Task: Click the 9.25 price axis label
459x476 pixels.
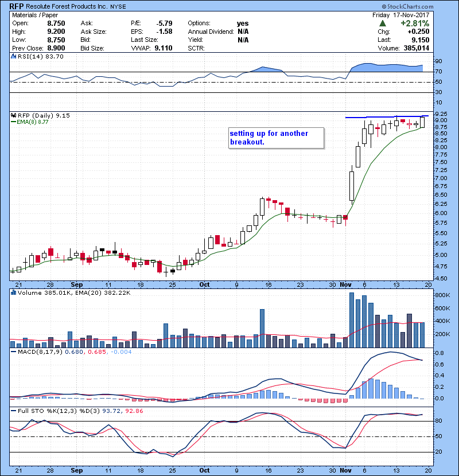Action: pos(441,114)
